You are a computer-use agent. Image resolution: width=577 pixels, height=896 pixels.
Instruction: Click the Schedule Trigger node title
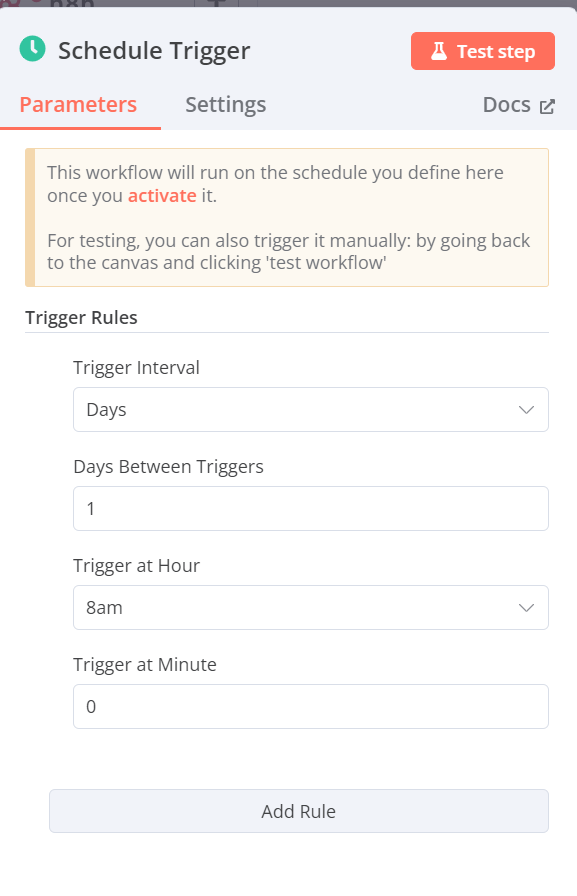pos(154,51)
